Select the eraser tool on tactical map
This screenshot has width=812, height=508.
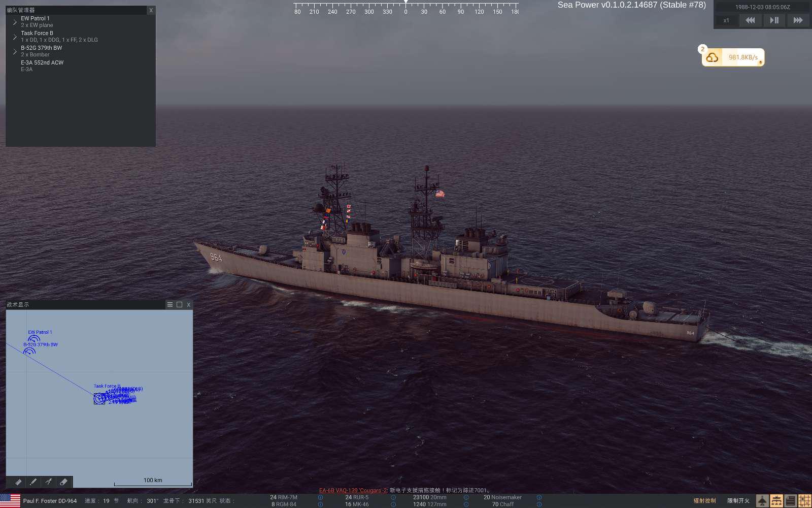tap(64, 482)
